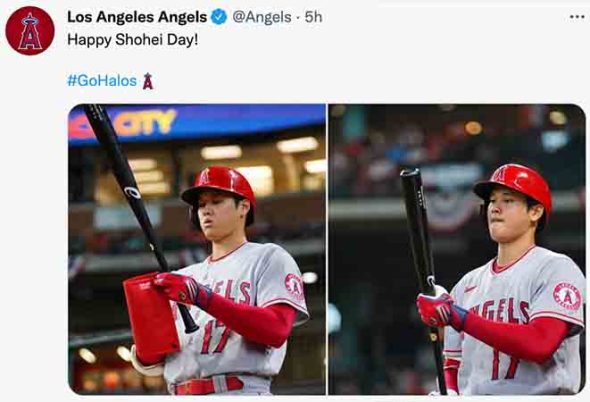Open the Angels profile avatar
590x402 pixels.
(30, 31)
